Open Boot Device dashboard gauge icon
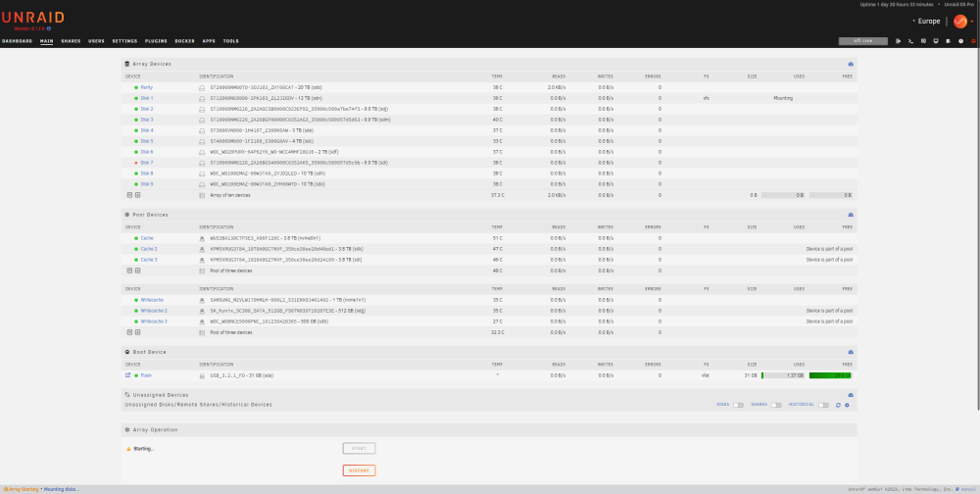980x494 pixels. (x=851, y=352)
